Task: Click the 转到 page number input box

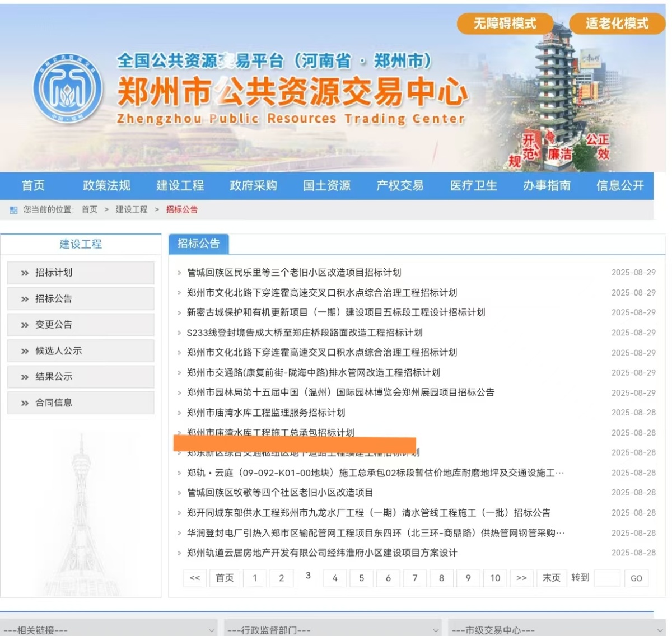Action: click(606, 578)
